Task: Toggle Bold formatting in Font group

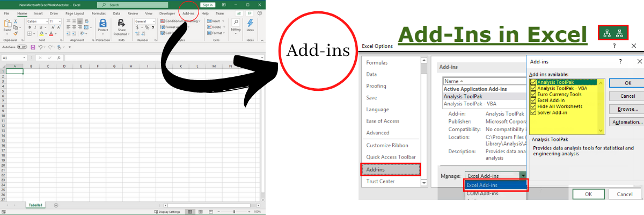Action: point(28,27)
